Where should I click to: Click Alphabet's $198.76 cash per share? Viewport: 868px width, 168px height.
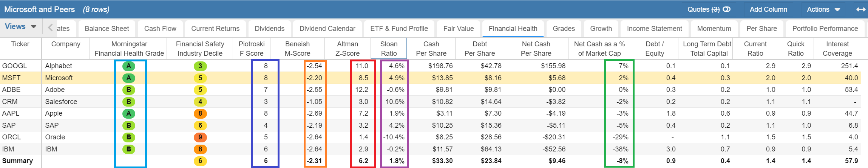point(440,66)
